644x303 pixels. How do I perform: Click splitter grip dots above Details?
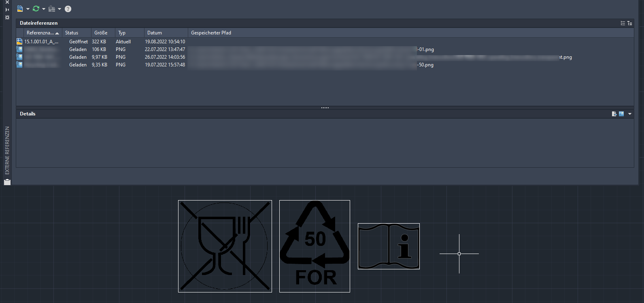point(325,108)
